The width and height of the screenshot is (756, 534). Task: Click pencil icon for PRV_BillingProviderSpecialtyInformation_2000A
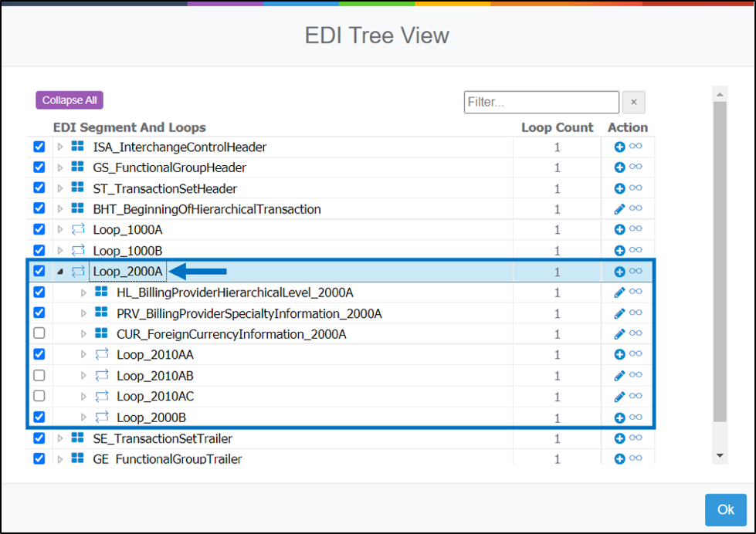point(619,314)
